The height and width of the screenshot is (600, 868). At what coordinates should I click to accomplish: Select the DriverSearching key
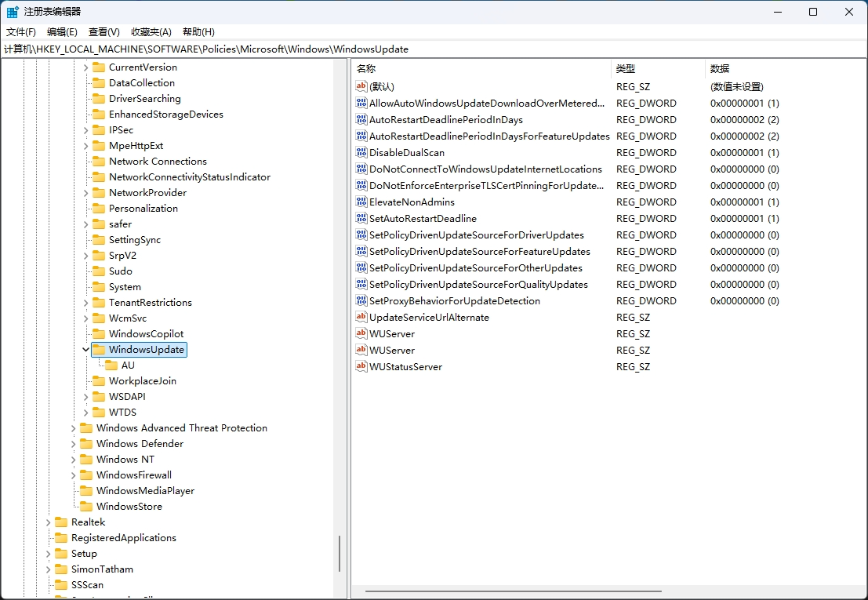[x=144, y=99]
